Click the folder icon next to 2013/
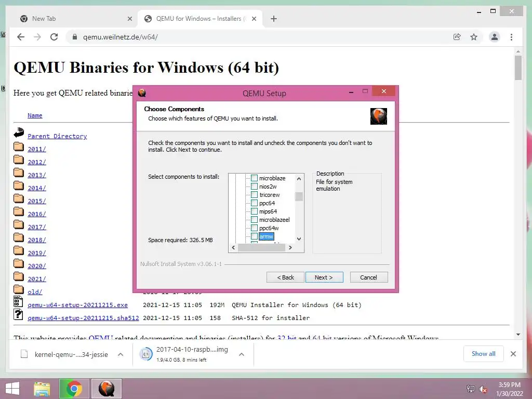The image size is (532, 399). click(19, 172)
